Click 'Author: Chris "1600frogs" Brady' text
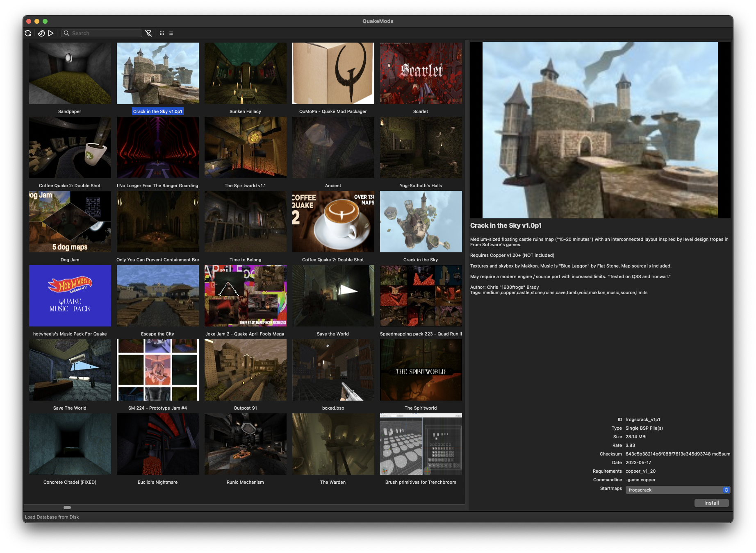The height and width of the screenshot is (553, 756). (x=504, y=287)
